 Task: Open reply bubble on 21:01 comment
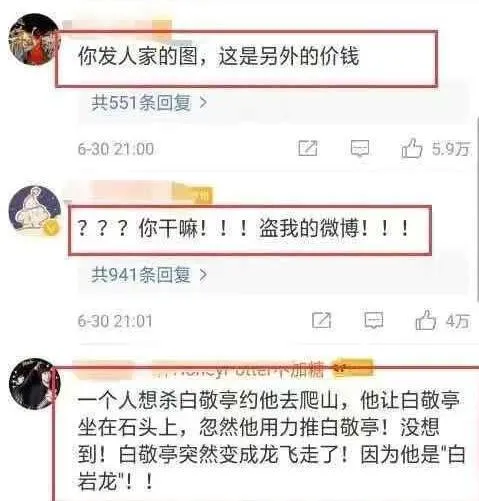pyautogui.click(x=374, y=321)
